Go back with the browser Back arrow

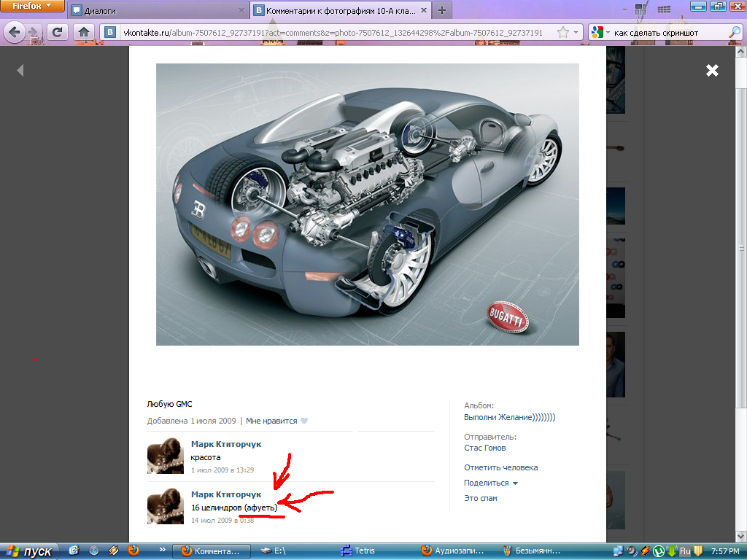tap(15, 32)
